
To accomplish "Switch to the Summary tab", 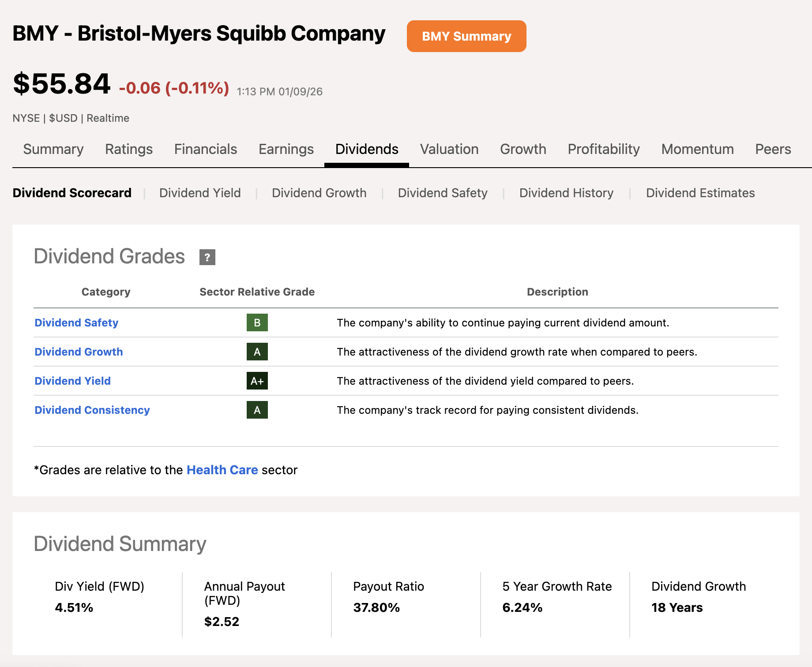I will [x=53, y=149].
